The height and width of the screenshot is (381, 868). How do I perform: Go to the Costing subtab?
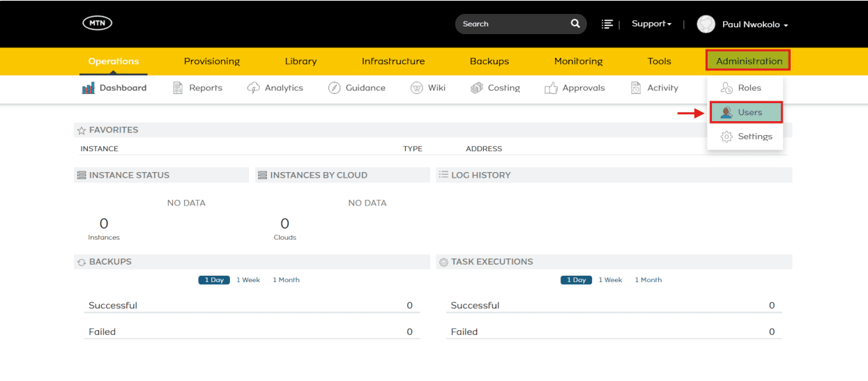pyautogui.click(x=496, y=88)
